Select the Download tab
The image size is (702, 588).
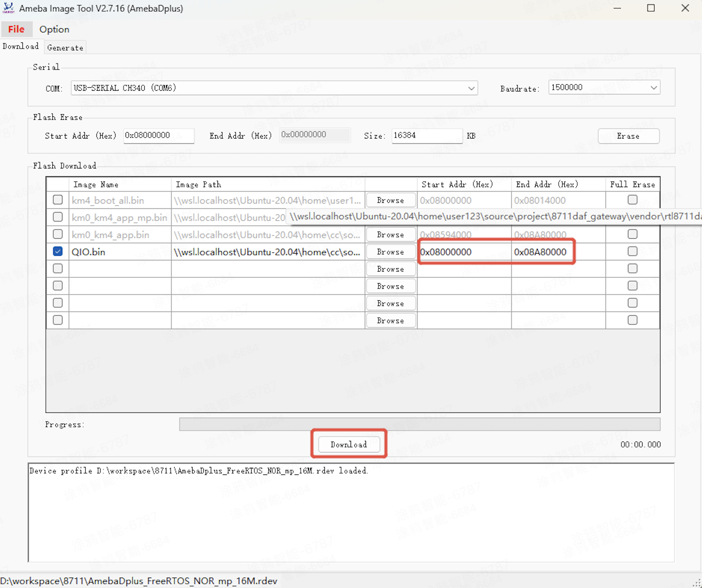20,46
